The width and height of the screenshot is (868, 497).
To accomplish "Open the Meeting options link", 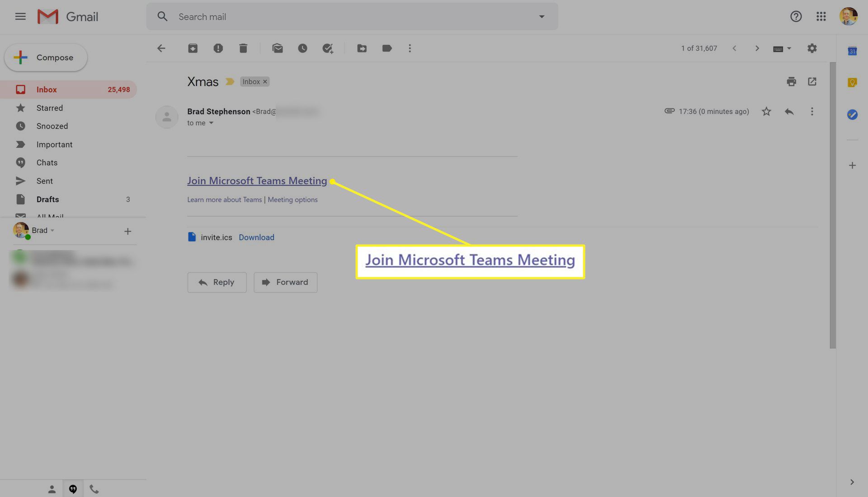I will click(292, 200).
